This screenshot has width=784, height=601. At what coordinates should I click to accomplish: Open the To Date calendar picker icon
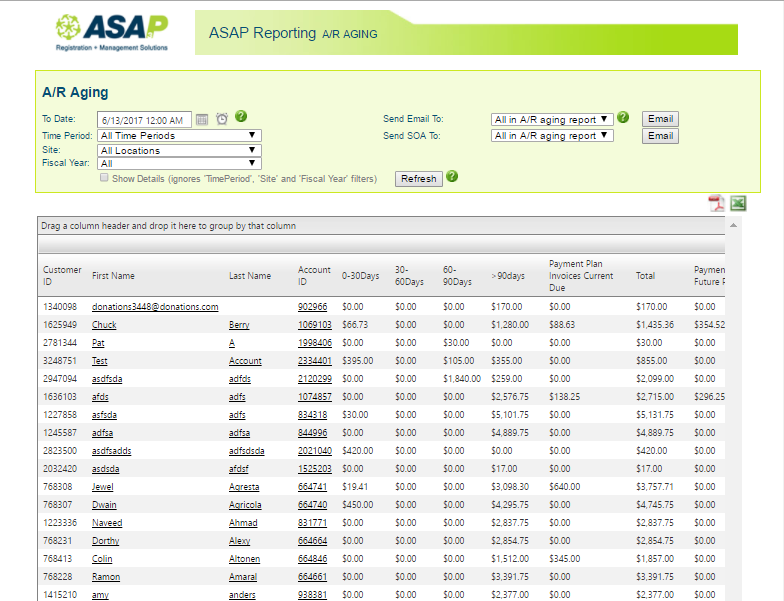(x=202, y=119)
